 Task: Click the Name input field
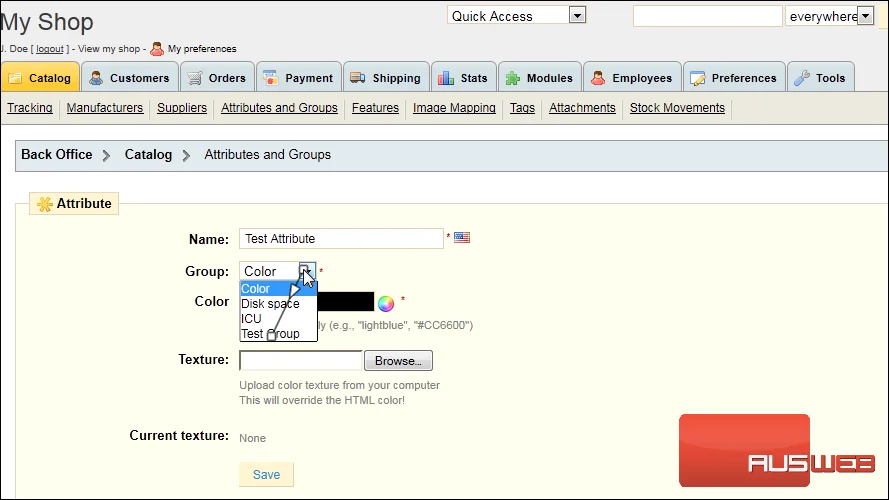[x=341, y=239]
